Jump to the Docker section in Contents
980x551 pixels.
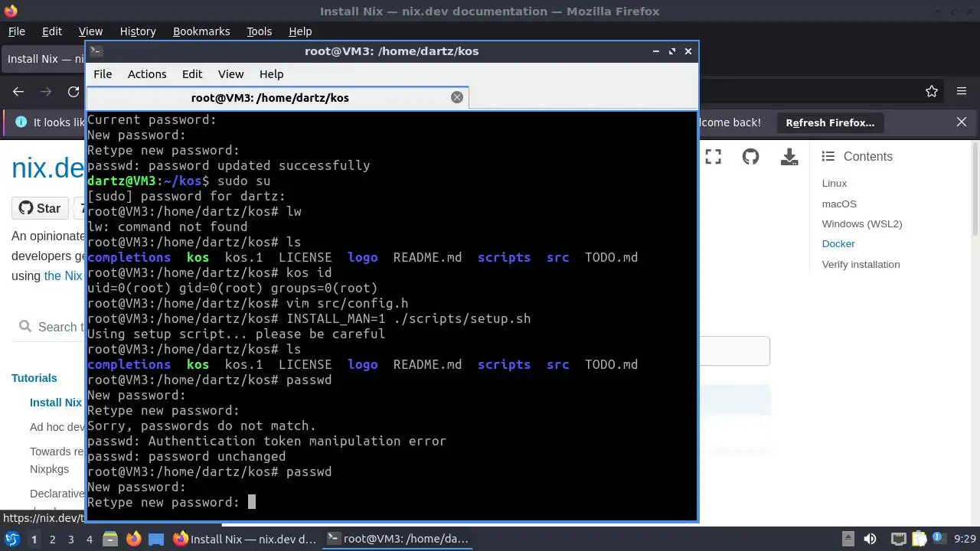tap(838, 244)
